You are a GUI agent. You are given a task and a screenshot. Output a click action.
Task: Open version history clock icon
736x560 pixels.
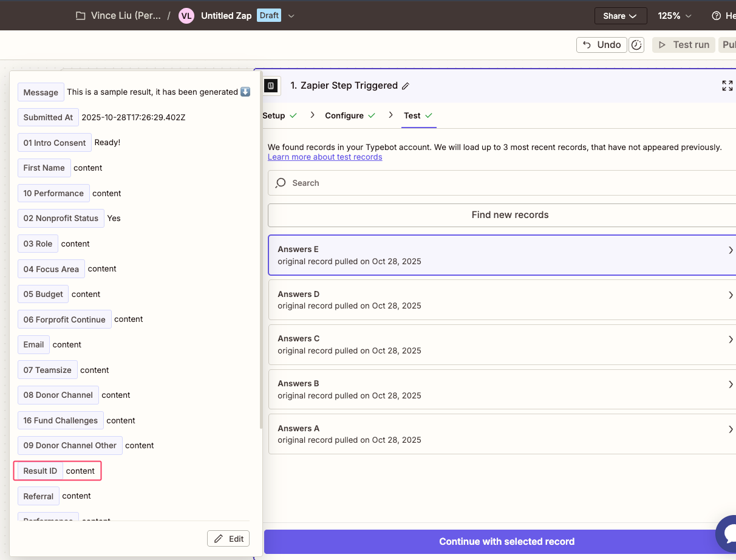coord(636,45)
